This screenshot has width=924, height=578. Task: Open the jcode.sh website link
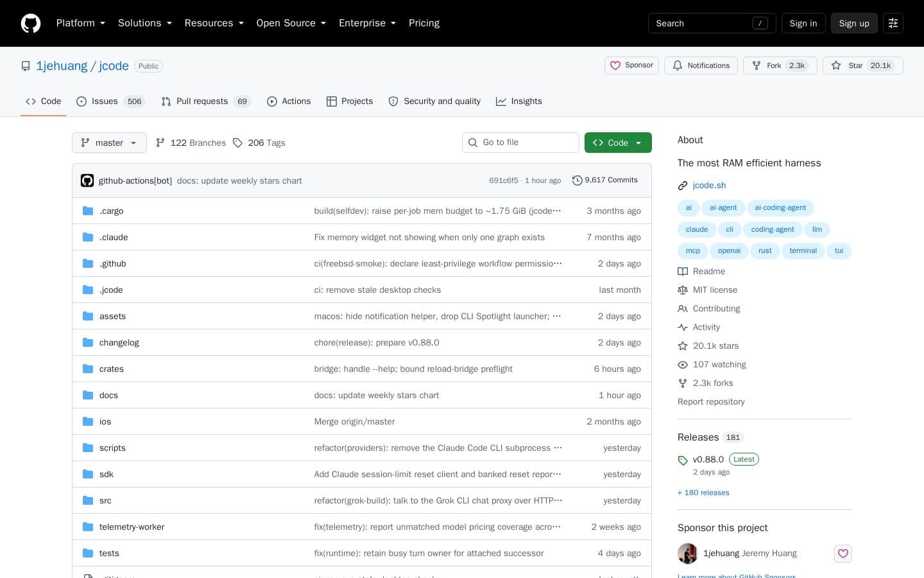click(709, 186)
